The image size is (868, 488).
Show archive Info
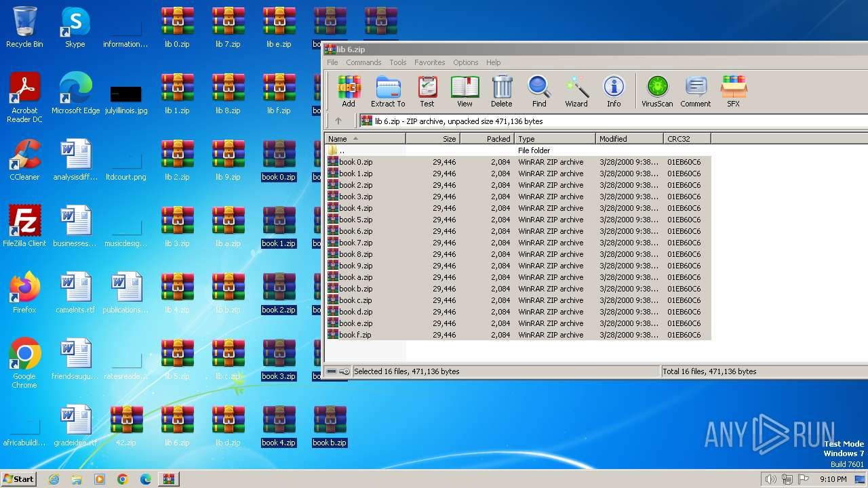614,91
